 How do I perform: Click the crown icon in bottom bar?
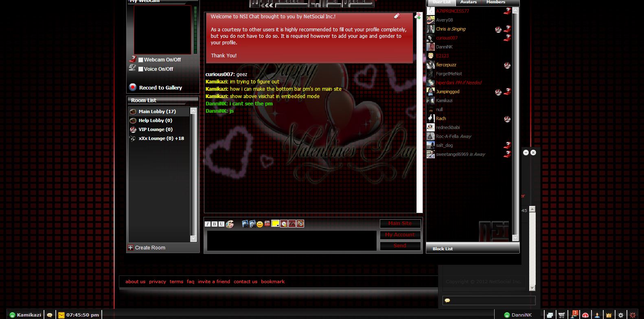point(609,315)
